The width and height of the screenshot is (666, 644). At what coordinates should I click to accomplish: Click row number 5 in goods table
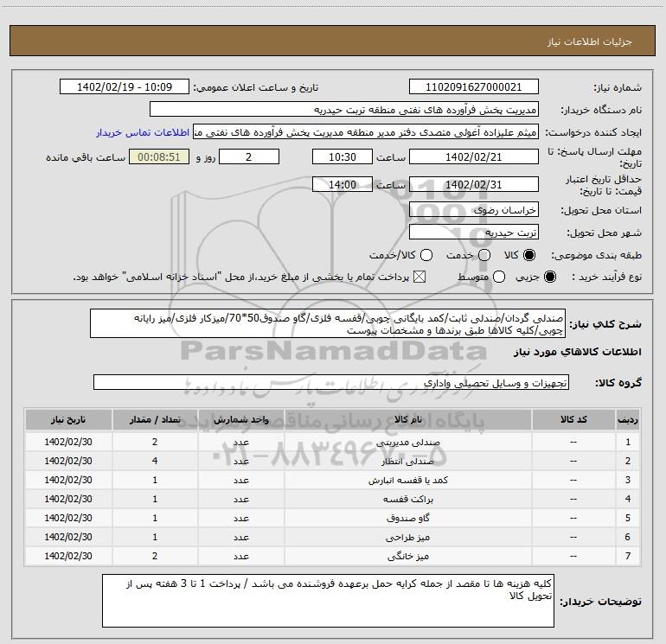tap(628, 518)
